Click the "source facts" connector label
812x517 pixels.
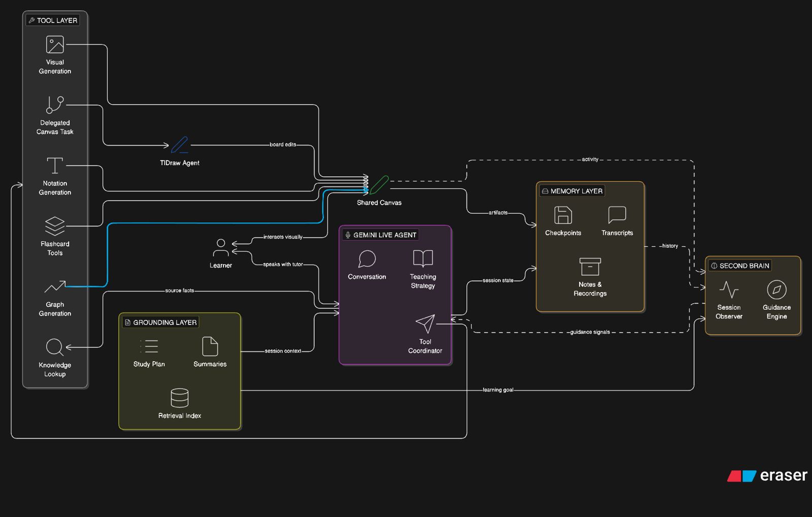pyautogui.click(x=180, y=291)
